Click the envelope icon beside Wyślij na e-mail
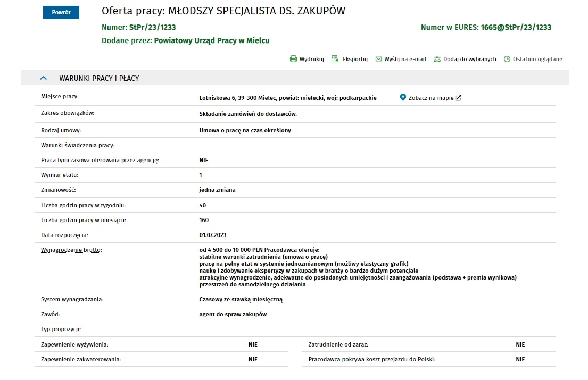This screenshot has width=588, height=380. [x=378, y=59]
